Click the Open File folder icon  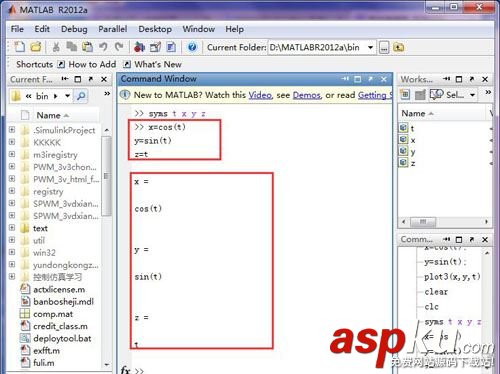coord(36,47)
